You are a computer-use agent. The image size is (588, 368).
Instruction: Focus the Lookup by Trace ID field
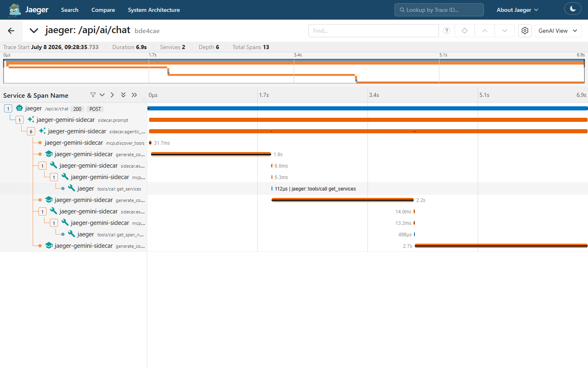(439, 10)
